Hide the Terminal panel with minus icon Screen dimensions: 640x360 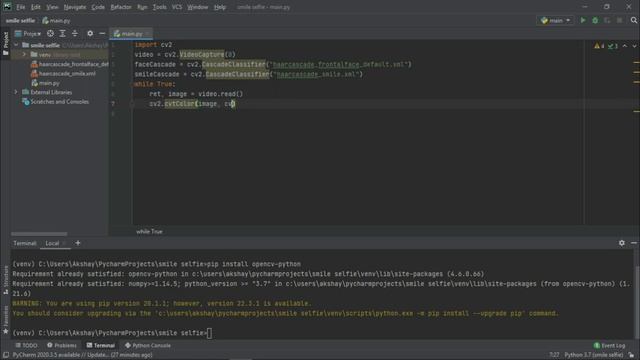tap(634, 243)
